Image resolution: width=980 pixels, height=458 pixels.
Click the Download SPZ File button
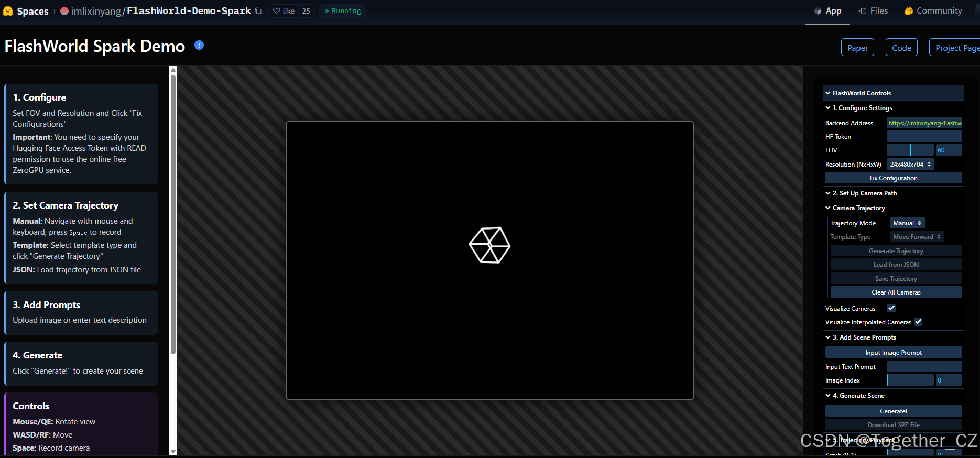(x=894, y=424)
